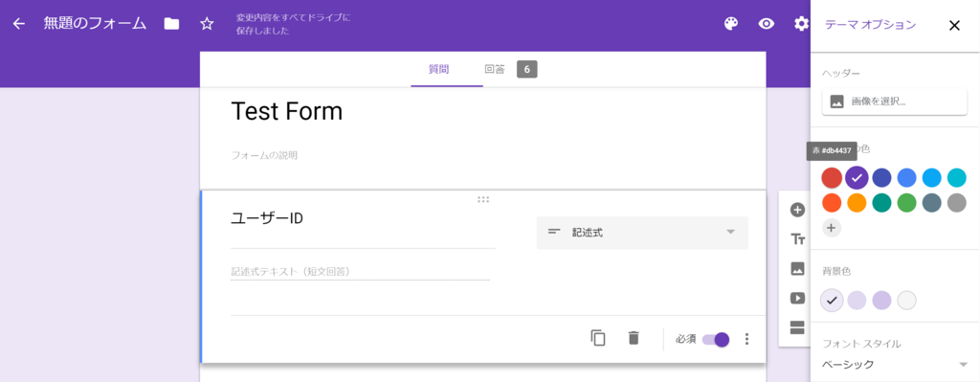Add a section from side toolbar
The image size is (980, 382).
797,327
